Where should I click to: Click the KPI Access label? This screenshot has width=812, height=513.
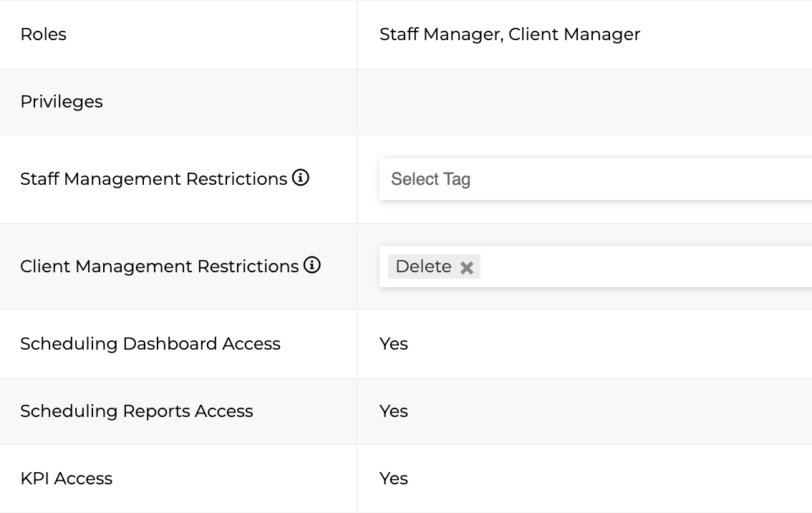point(67,479)
